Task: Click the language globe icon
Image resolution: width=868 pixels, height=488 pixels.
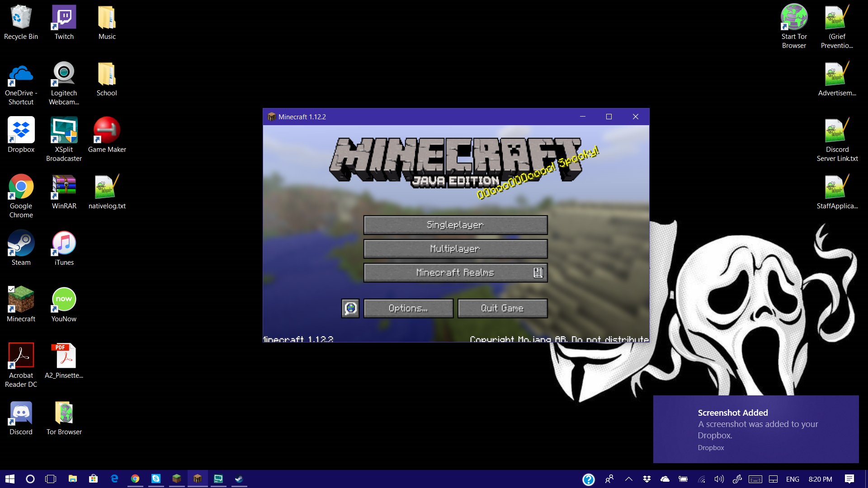Action: [x=350, y=309]
